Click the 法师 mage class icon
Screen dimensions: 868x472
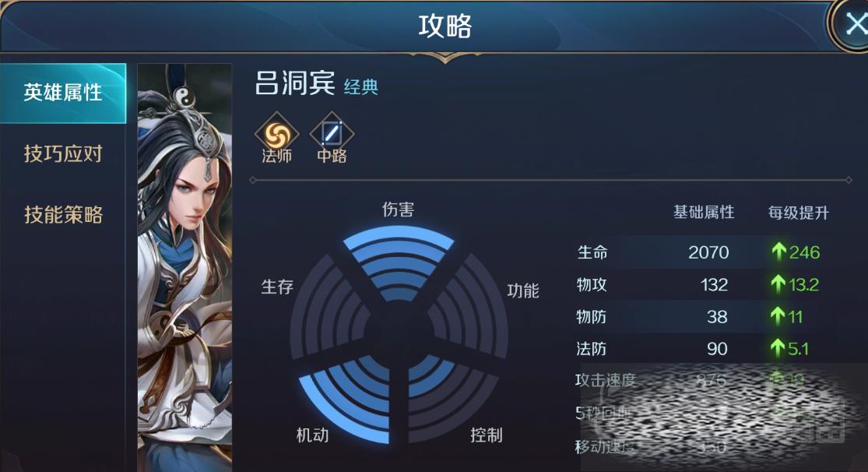coord(277,135)
